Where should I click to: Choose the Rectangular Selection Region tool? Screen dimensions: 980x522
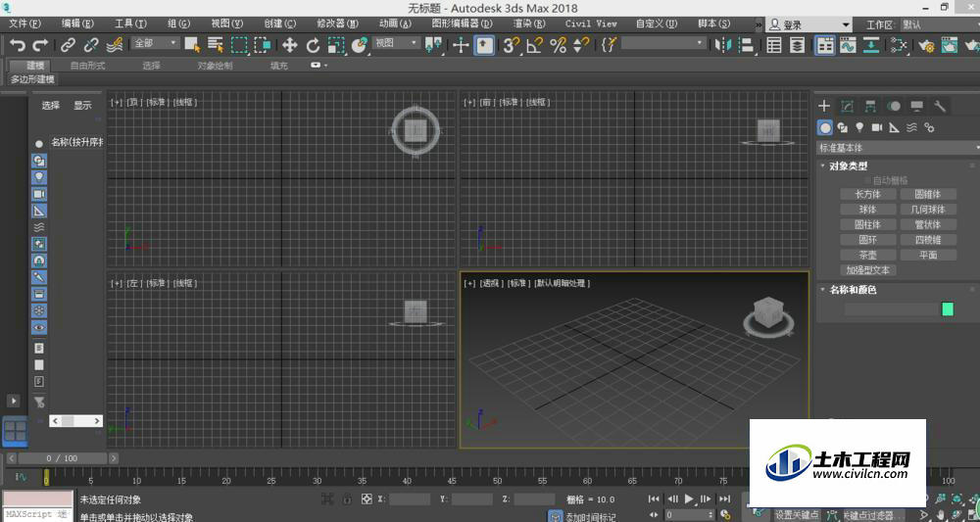[x=239, y=45]
